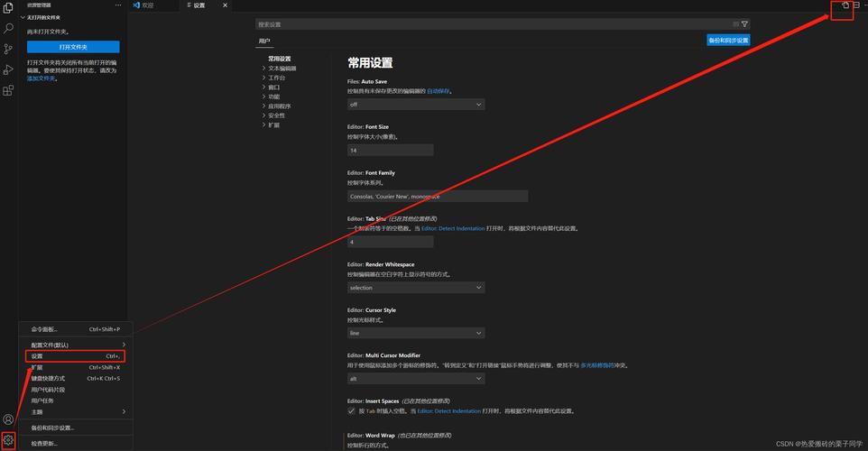Choose 备份和同步设置... in the Manage menu
868x451 pixels.
[76, 428]
